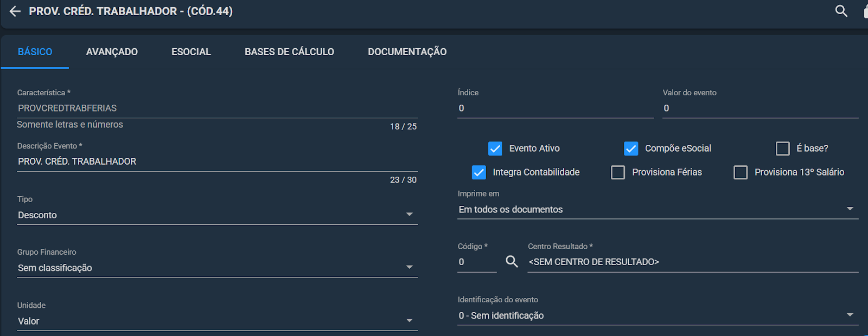Toggle Integra Contabilidade checkbox
This screenshot has width=868, height=336.
[x=479, y=172]
